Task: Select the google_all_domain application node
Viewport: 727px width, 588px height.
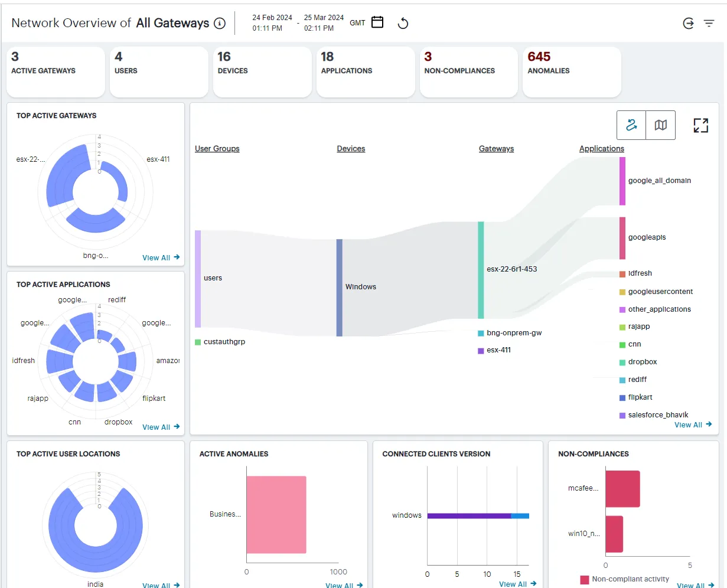Action: point(622,181)
